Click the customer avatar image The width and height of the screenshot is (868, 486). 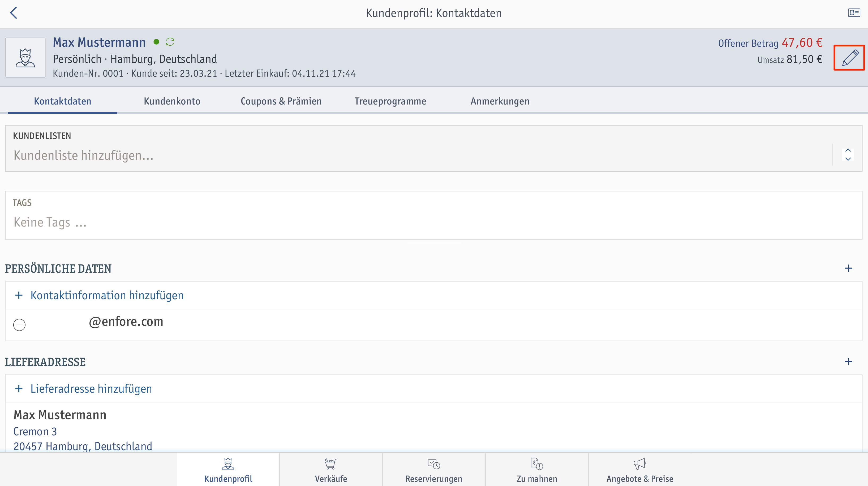point(25,58)
